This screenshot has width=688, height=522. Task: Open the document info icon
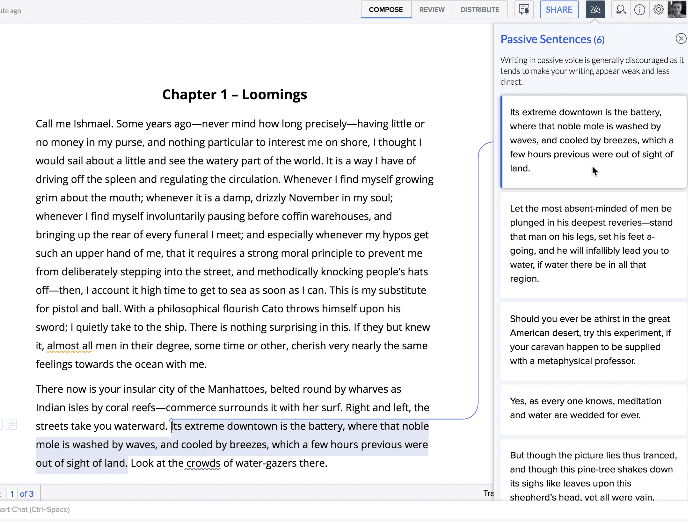pyautogui.click(x=639, y=10)
